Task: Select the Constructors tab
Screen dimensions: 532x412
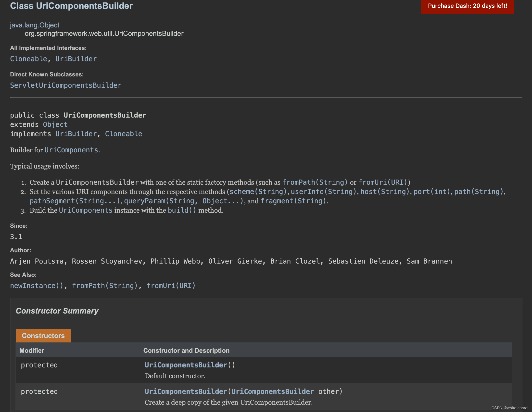Action: point(43,336)
